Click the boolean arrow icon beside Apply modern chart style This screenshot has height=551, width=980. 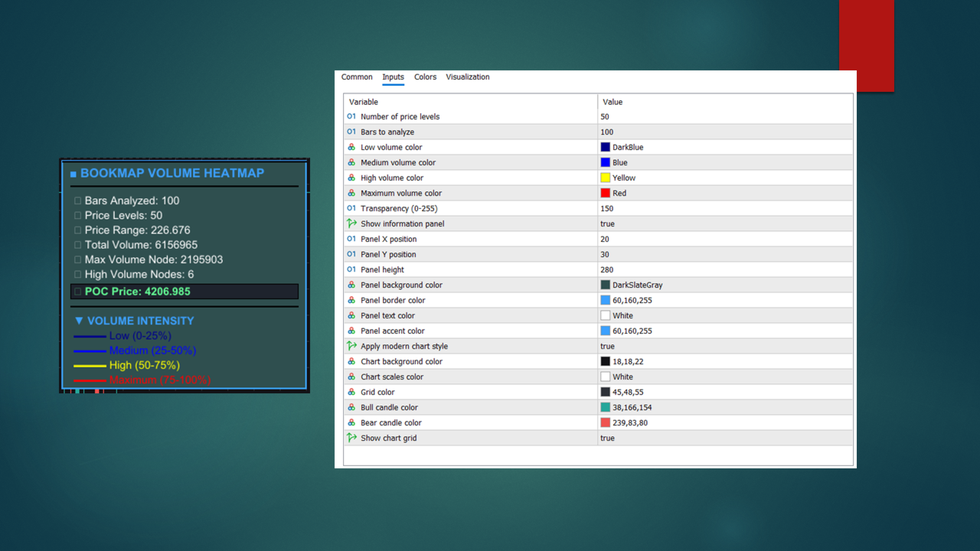(x=351, y=346)
